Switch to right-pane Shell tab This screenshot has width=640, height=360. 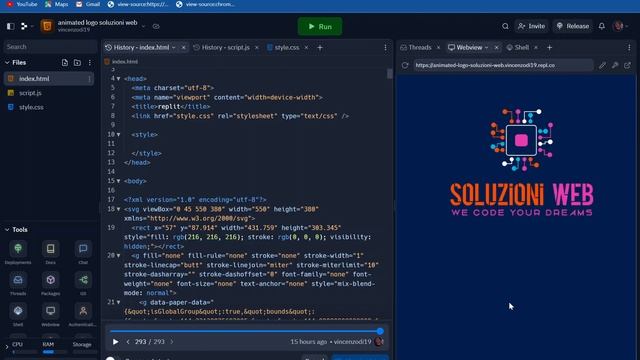[x=518, y=47]
